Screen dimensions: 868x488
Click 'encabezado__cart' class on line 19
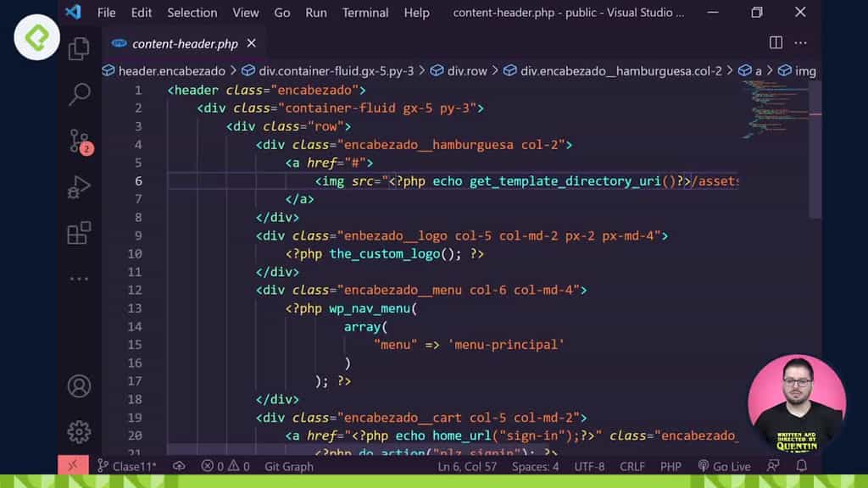pos(403,417)
